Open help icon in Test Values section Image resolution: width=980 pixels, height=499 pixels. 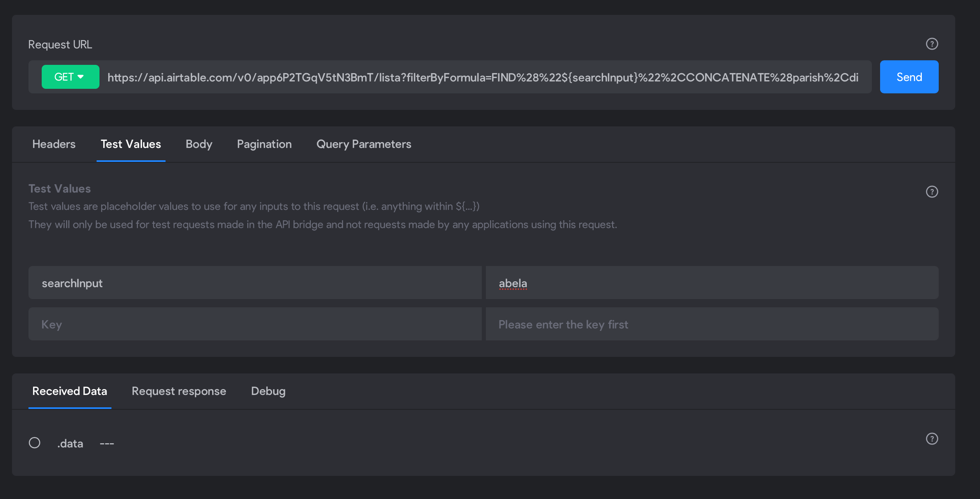[932, 192]
